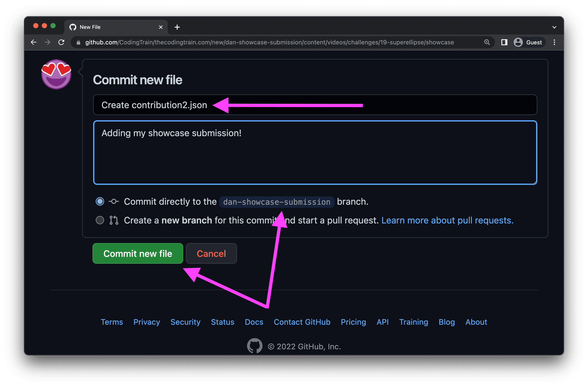Go forward with the browser forward arrow
The height and width of the screenshot is (387, 588).
pyautogui.click(x=47, y=42)
